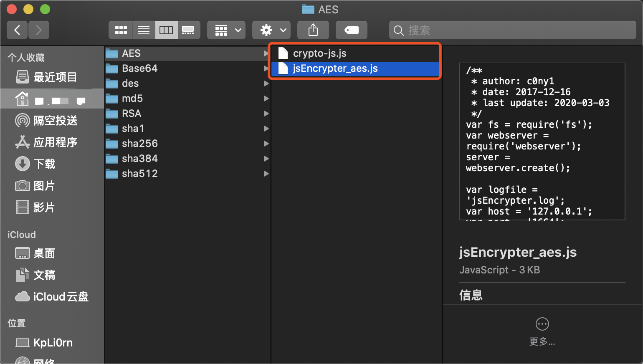The height and width of the screenshot is (364, 643).
Task: Expand the sha1 folder arrow
Action: [266, 129]
